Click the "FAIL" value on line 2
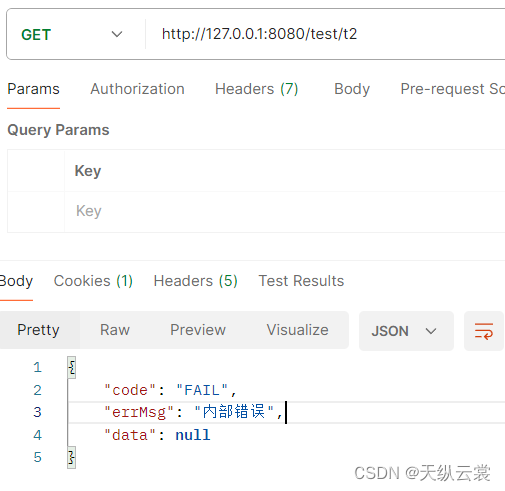Image resolution: width=505 pixels, height=491 pixels. click(x=202, y=390)
